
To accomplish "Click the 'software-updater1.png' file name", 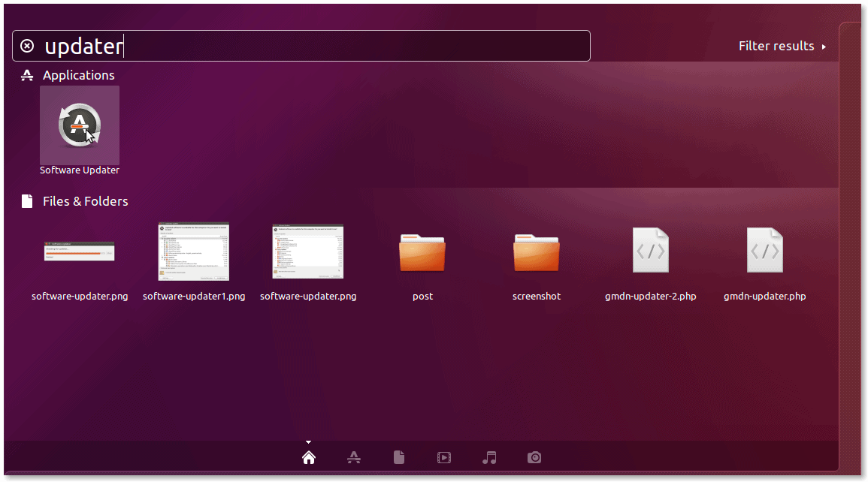I will coord(194,297).
